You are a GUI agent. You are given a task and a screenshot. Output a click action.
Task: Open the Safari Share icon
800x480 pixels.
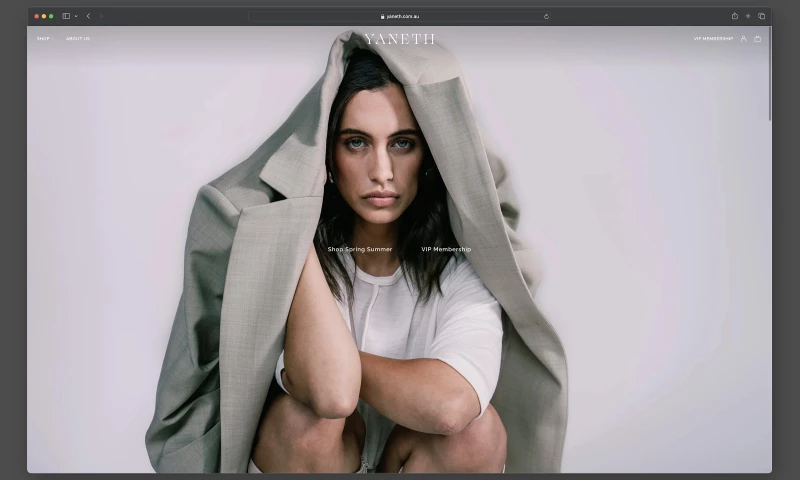[735, 16]
